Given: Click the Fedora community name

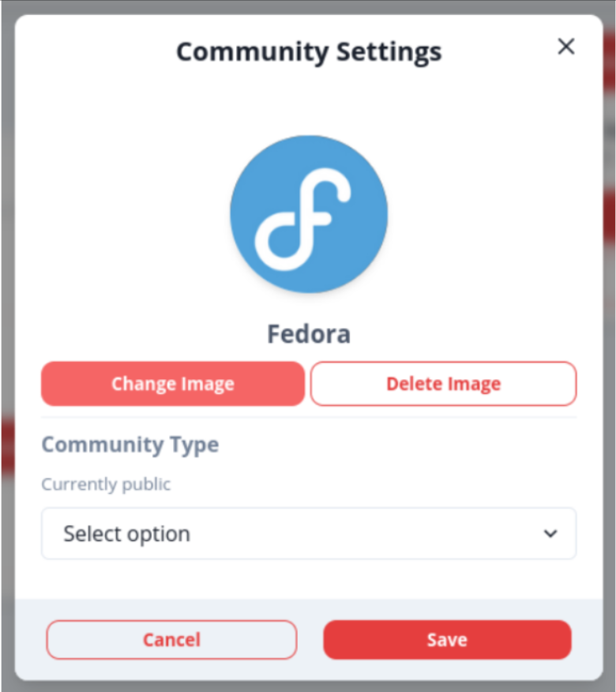Looking at the screenshot, I should pos(309,334).
